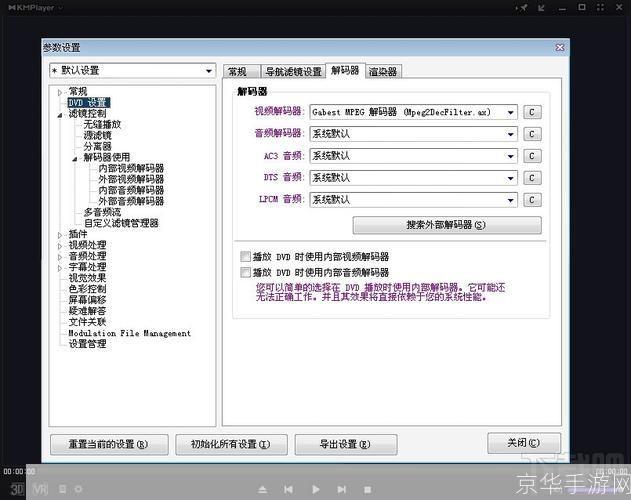Click 重置当前的设置 (R) button
Viewport: 631px width, 500px height.
coord(109,444)
